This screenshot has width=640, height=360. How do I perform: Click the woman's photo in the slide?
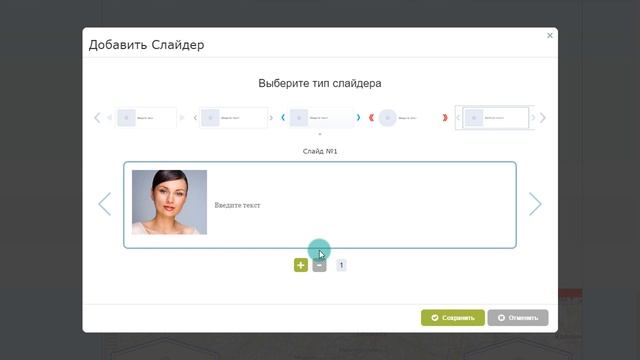point(169,202)
